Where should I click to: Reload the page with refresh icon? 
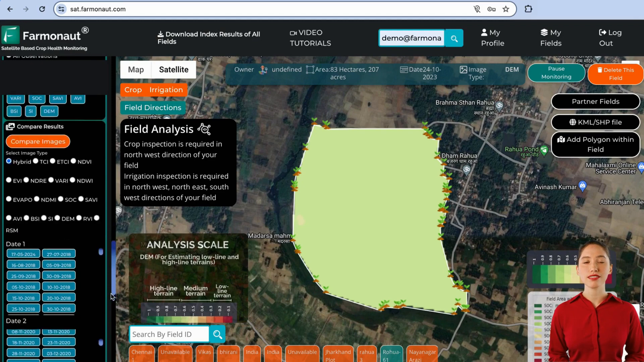42,9
